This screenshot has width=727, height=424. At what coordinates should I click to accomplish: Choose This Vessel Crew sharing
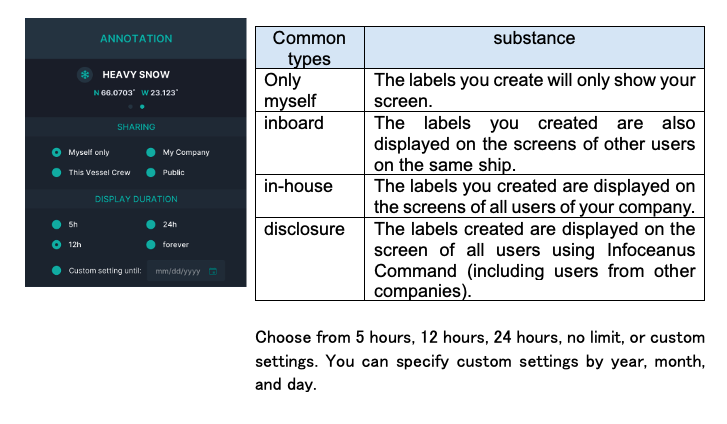coord(57,173)
